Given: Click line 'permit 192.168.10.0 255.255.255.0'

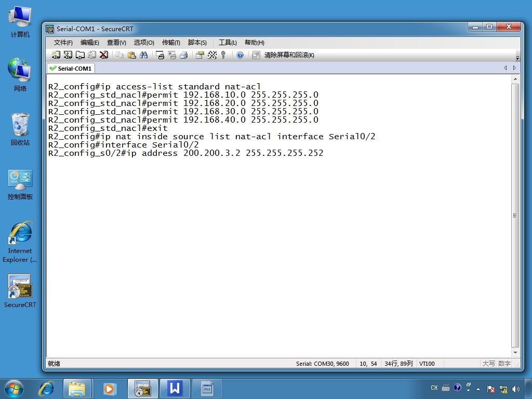Looking at the screenshot, I should pos(233,95).
